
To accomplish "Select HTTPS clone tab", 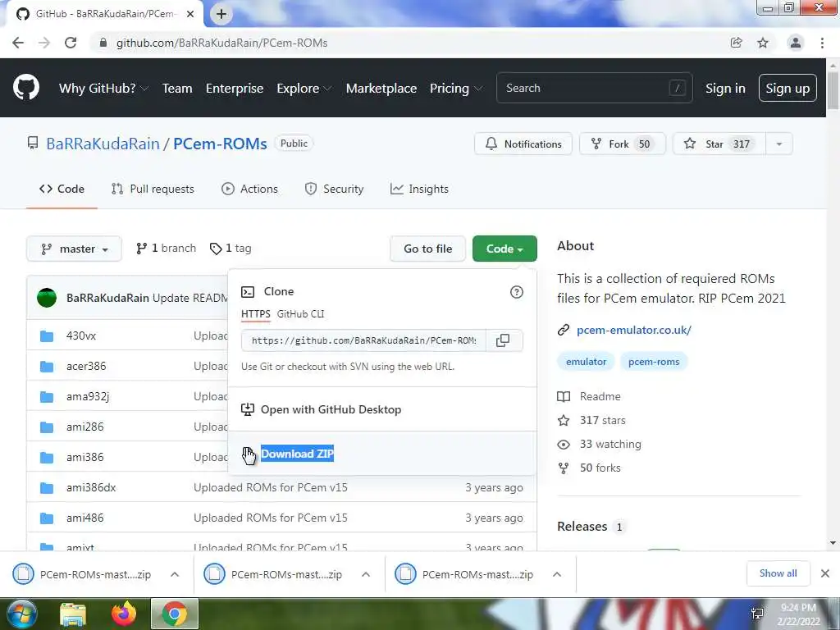I will (256, 314).
